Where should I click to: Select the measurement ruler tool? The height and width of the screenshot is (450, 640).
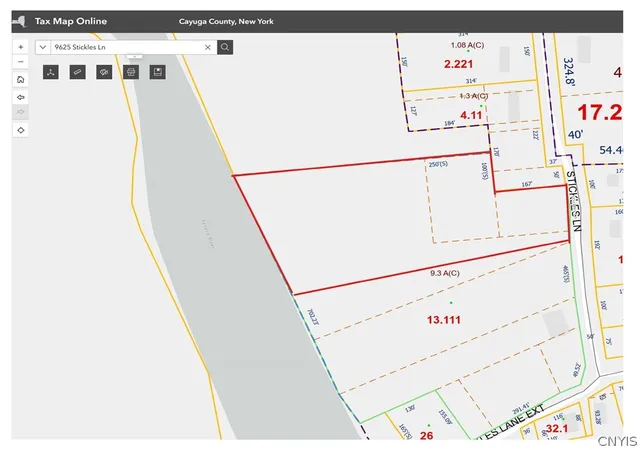(x=78, y=72)
